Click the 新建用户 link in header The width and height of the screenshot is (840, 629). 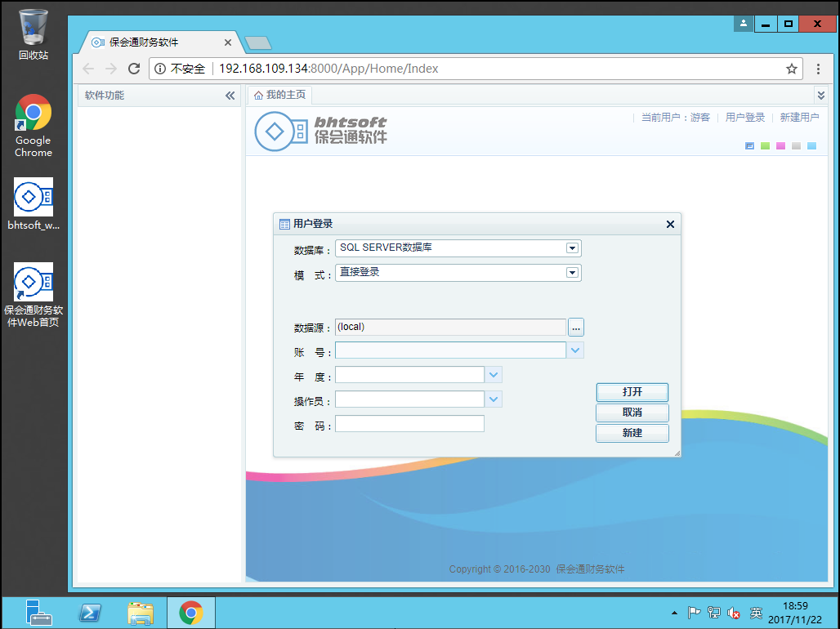coord(799,118)
